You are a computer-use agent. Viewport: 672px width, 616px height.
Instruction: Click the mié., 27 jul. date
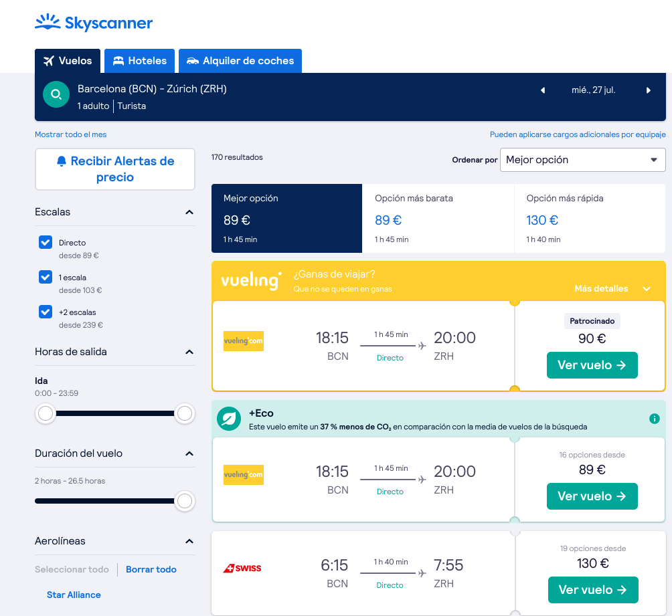point(594,90)
